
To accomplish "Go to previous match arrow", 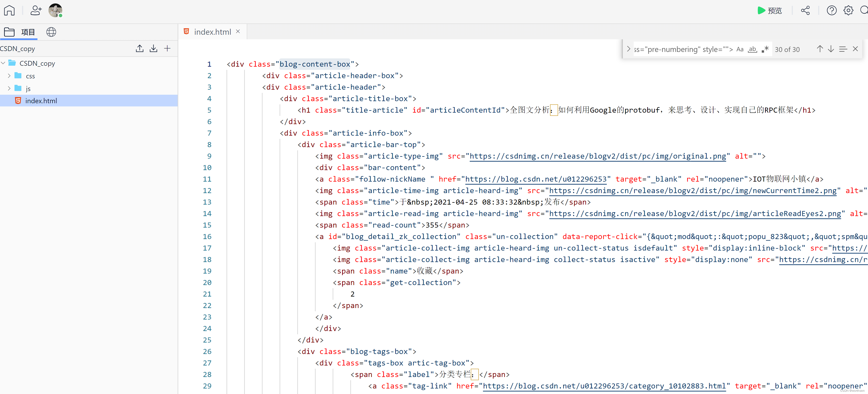I will coord(820,49).
